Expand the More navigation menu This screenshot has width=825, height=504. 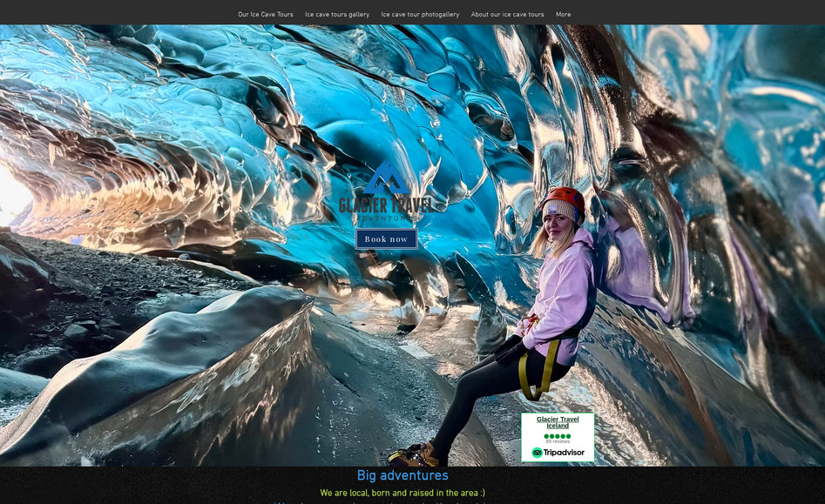point(564,15)
